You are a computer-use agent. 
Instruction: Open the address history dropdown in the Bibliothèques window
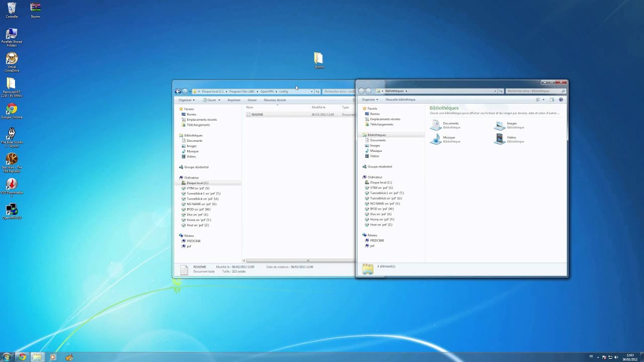(x=495, y=91)
